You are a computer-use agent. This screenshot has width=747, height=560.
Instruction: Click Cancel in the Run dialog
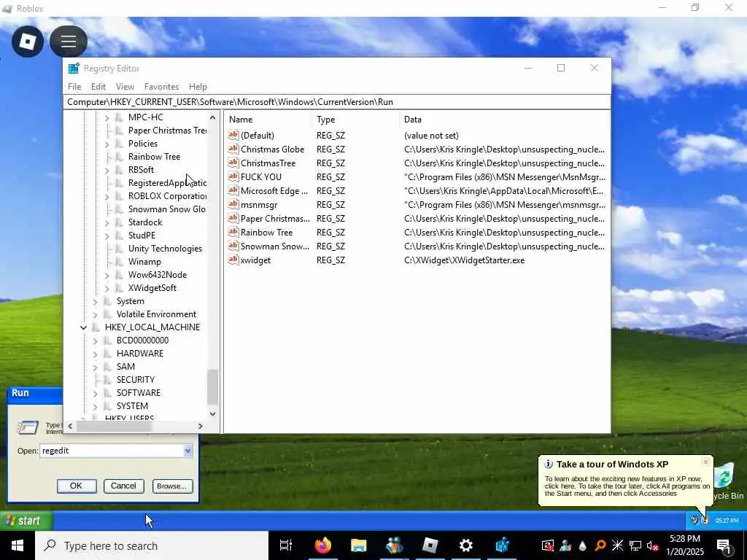[x=123, y=486]
